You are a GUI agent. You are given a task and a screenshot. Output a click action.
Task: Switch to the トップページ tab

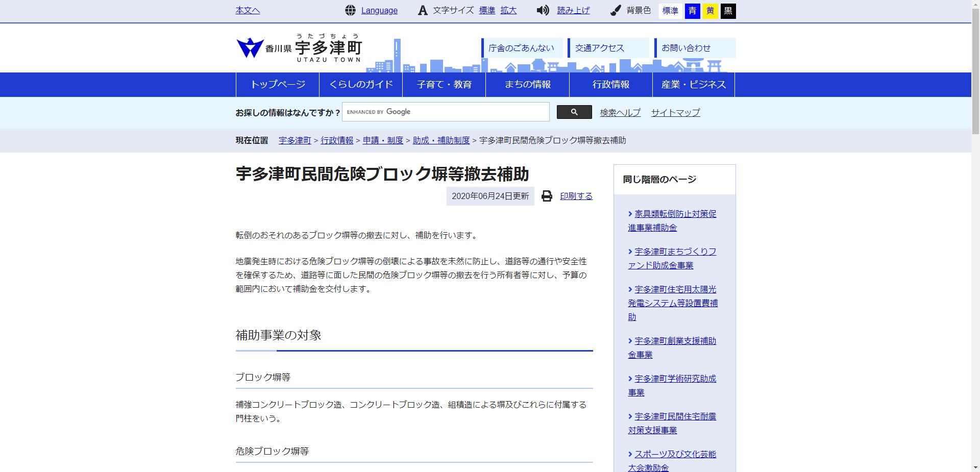point(278,84)
